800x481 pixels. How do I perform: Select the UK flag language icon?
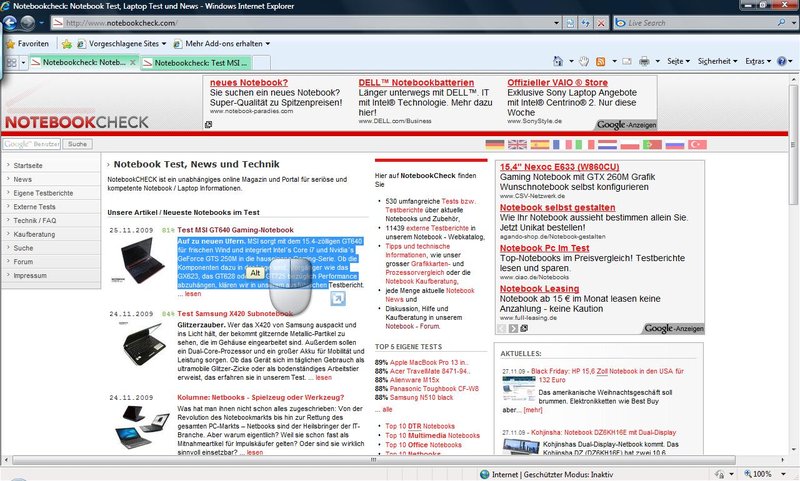(517, 144)
